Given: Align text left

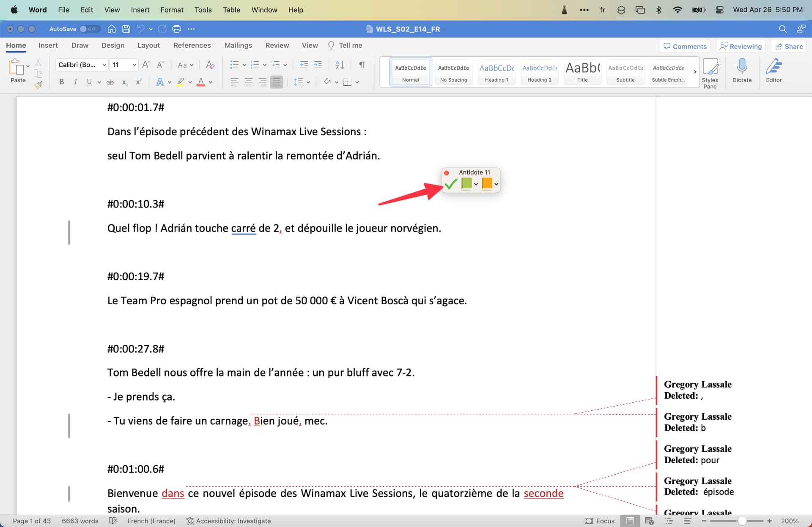Looking at the screenshot, I should click(234, 82).
